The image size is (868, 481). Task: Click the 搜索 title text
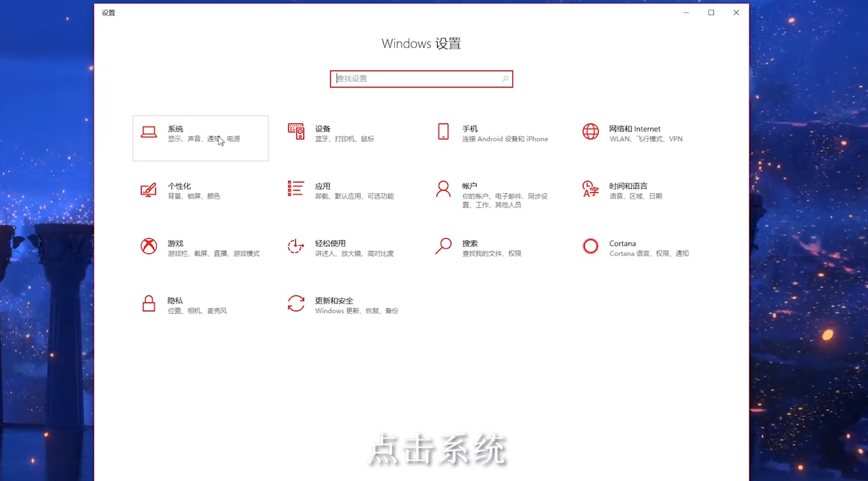(x=470, y=244)
